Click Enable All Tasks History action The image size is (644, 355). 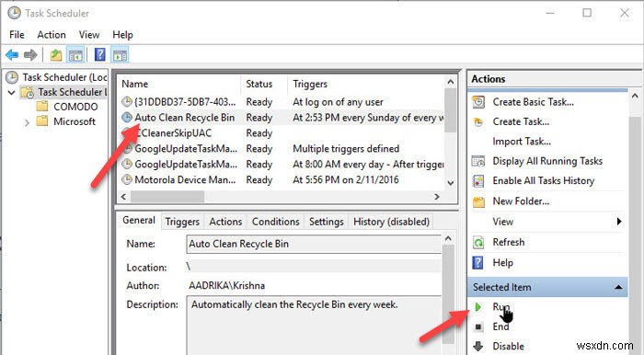click(544, 180)
